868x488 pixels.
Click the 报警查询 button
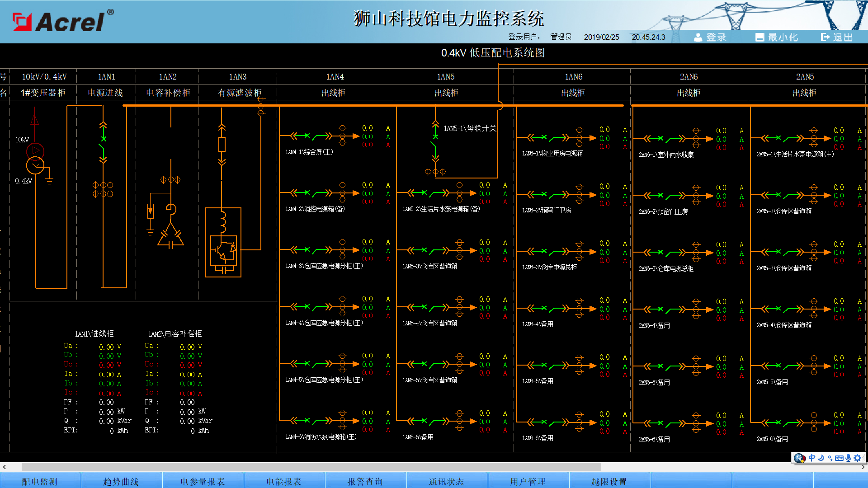point(365,481)
